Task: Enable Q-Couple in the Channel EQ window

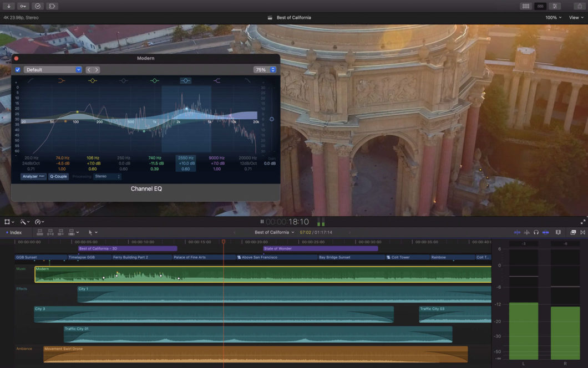Action: click(x=58, y=176)
